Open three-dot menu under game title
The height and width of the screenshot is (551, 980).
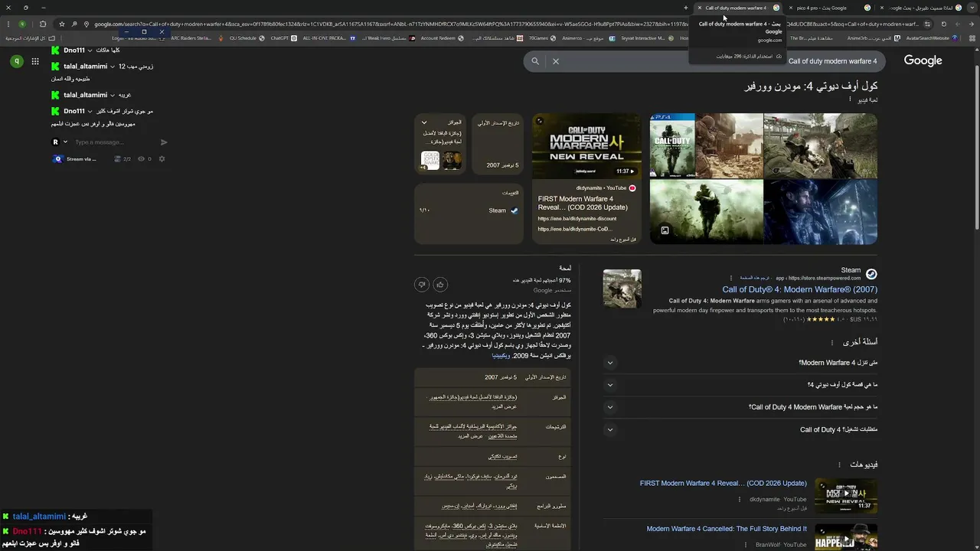pos(850,99)
